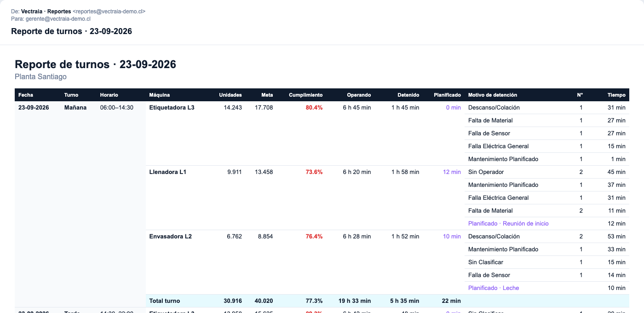Click the Máquina column header
Viewport: 644px width, 313px height.
(160, 95)
